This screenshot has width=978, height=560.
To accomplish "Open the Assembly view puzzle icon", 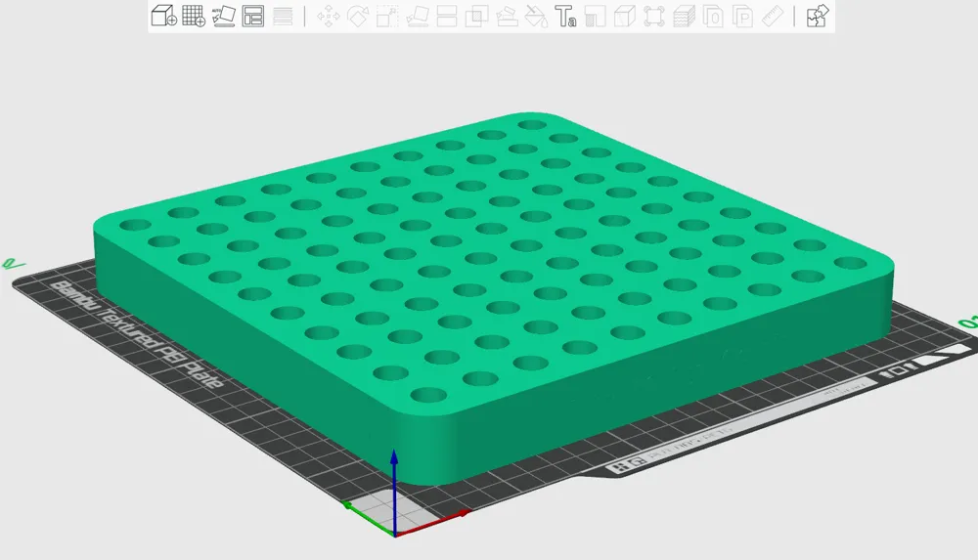I will (x=817, y=17).
